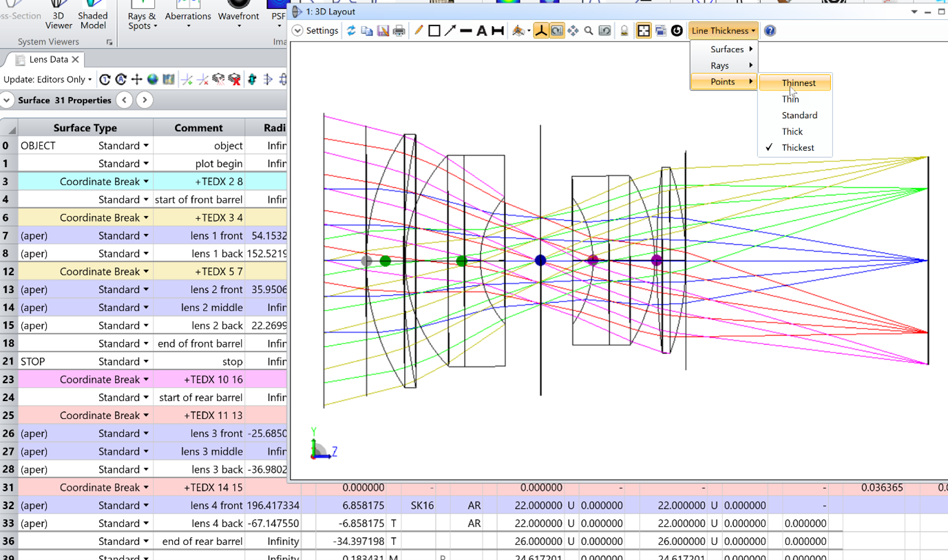The height and width of the screenshot is (560, 948).
Task: Click the globe icon in Lens Data toolbar
Action: [x=153, y=80]
